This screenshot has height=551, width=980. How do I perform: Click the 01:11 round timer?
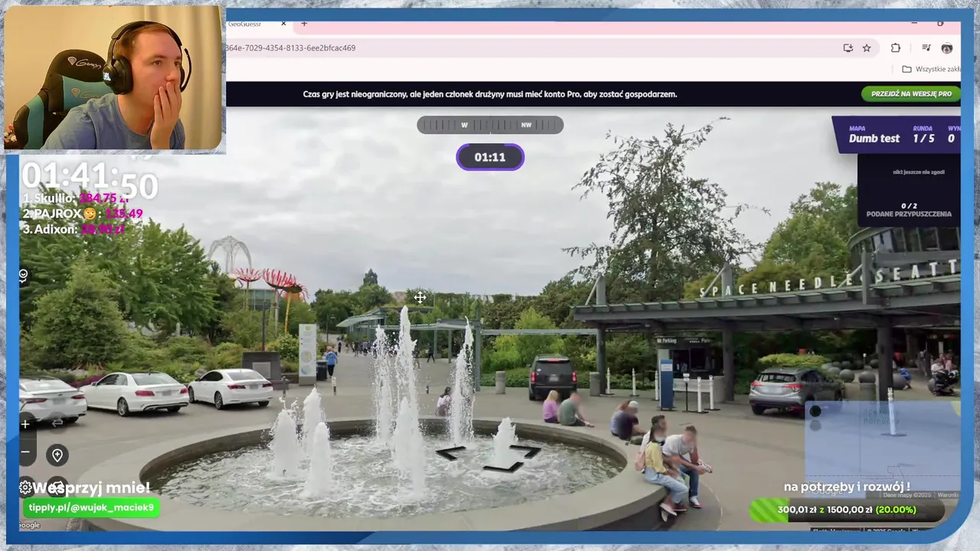[490, 157]
